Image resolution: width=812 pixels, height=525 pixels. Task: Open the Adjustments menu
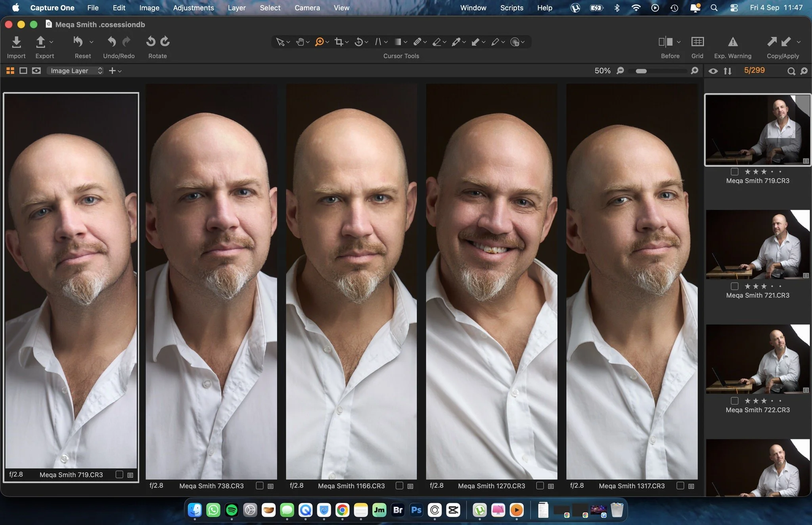pyautogui.click(x=193, y=8)
